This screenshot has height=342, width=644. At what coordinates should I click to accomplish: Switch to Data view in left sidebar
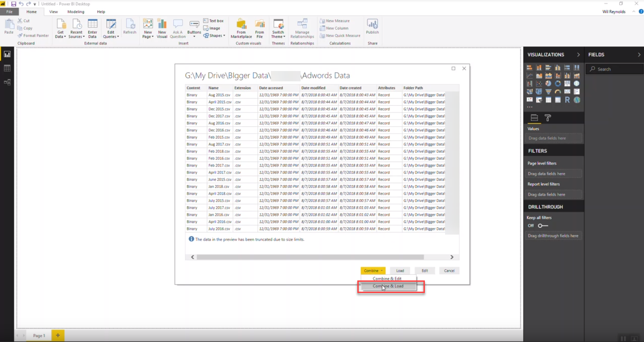click(x=7, y=68)
